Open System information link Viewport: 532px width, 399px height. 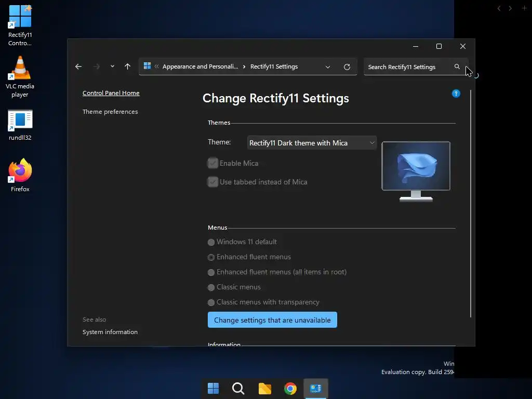(110, 332)
